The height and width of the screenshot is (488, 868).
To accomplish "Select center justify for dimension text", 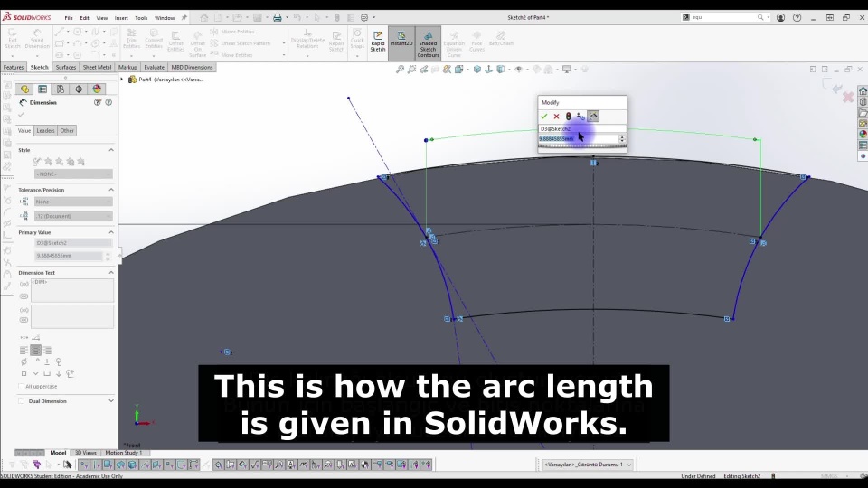I will tap(35, 351).
